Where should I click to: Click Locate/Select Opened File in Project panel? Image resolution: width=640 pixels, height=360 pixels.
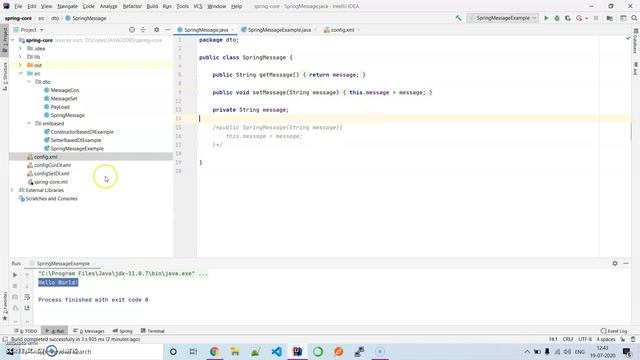[x=132, y=30]
